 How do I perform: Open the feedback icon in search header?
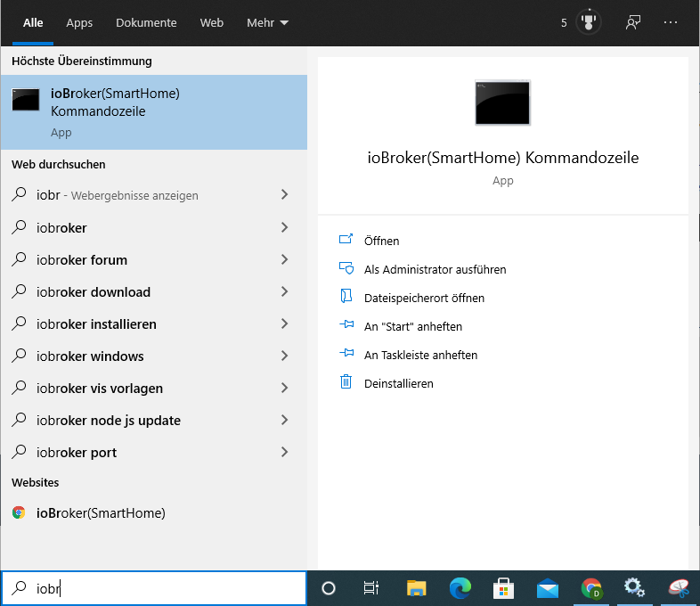pos(633,22)
